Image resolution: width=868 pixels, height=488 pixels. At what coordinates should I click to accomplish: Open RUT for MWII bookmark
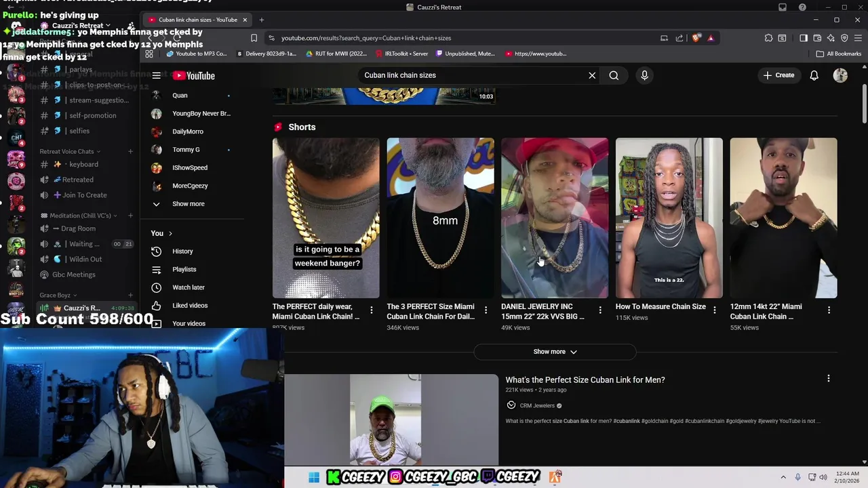point(336,54)
